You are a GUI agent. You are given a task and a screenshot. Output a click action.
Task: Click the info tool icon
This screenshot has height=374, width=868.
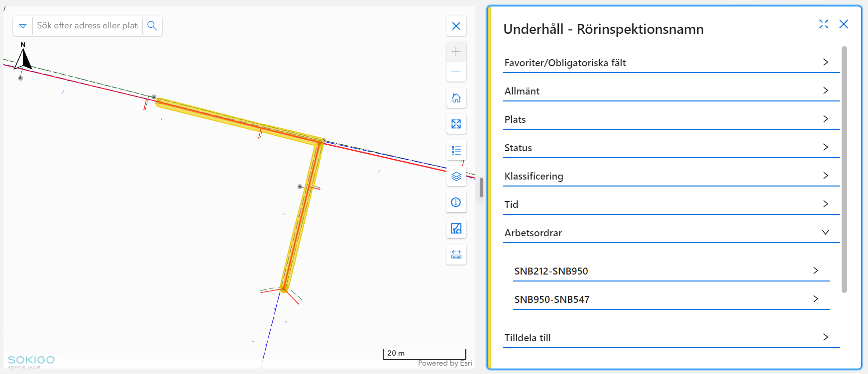[456, 202]
